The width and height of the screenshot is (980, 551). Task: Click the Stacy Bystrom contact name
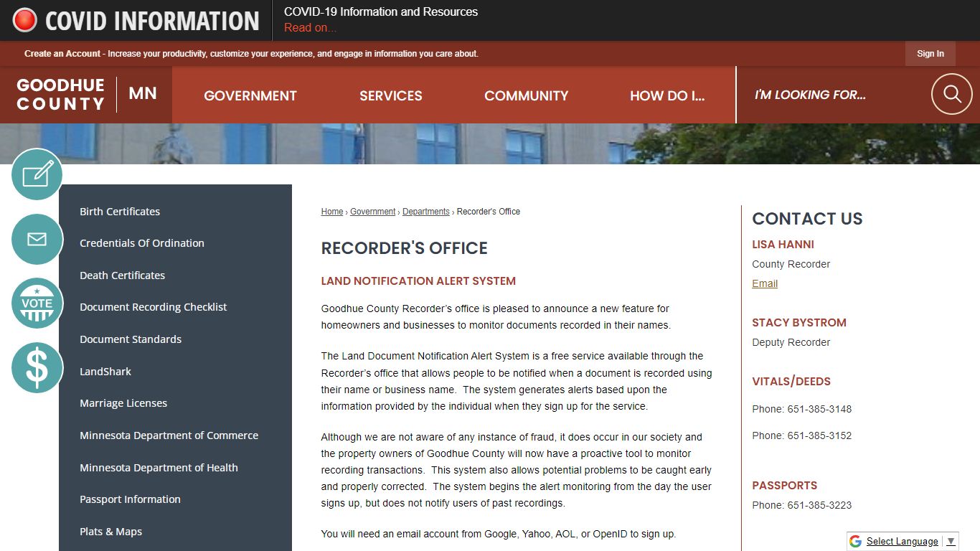pos(799,323)
